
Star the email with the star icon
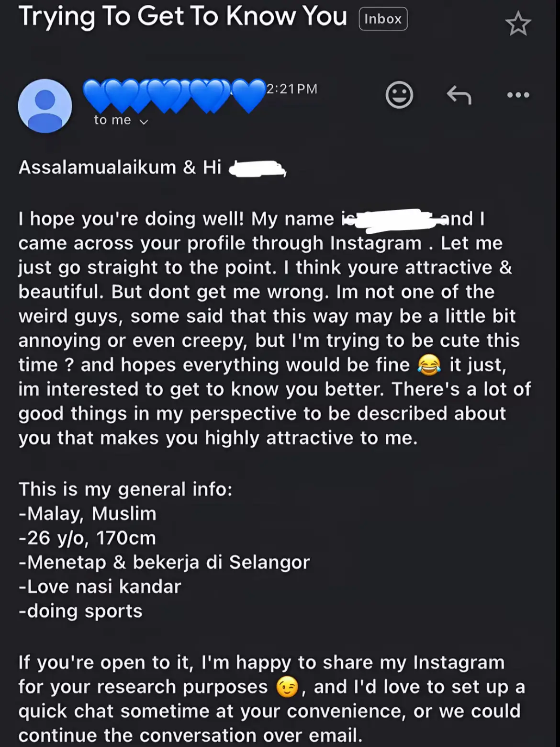[518, 24]
